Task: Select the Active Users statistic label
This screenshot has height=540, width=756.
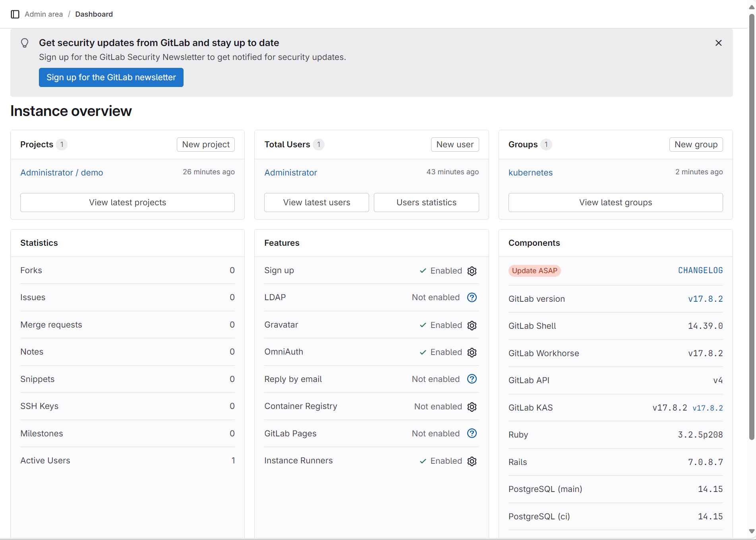Action: coord(45,461)
